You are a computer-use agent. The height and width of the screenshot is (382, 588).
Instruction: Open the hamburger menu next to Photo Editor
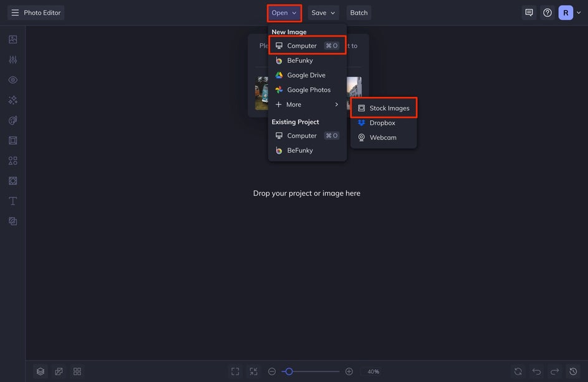click(x=15, y=12)
